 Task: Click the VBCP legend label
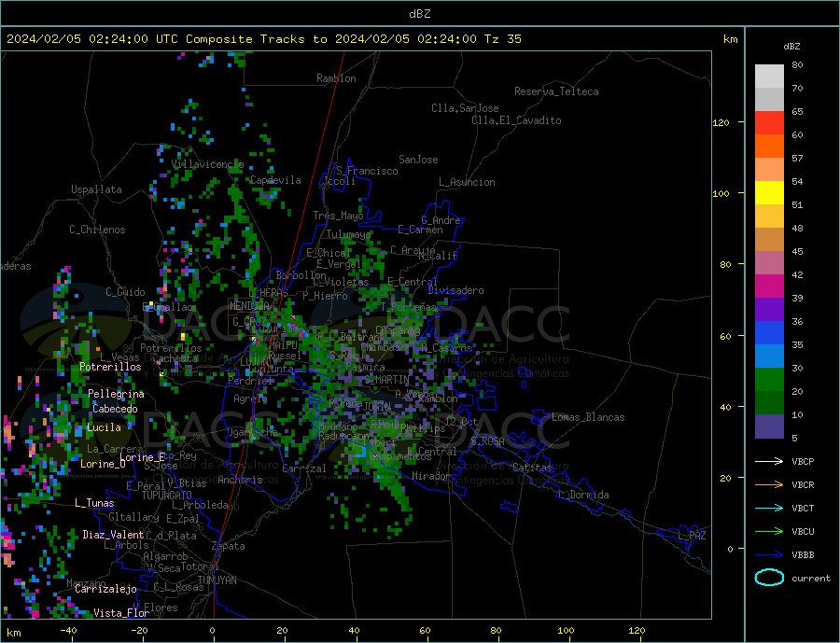coord(803,461)
